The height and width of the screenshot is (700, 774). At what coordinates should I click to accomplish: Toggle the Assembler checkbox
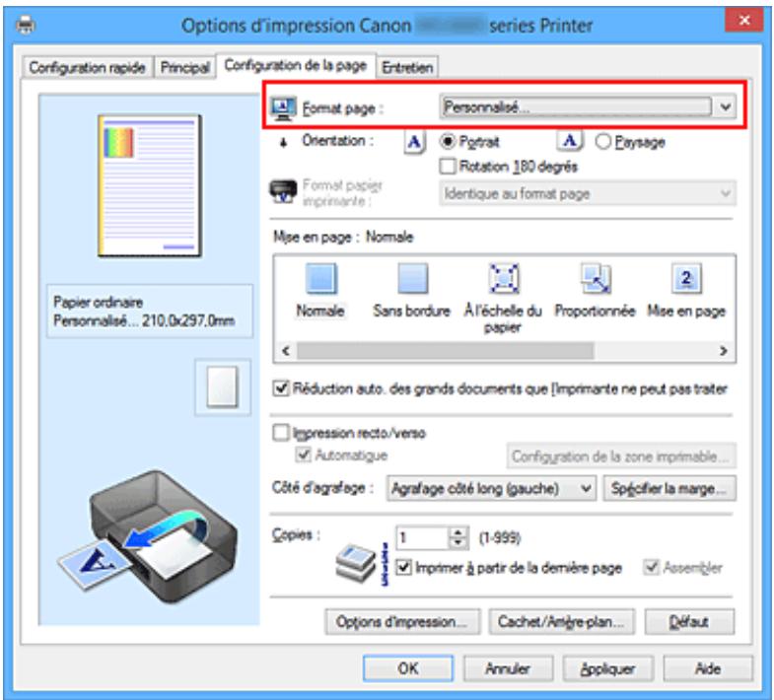pos(651,568)
